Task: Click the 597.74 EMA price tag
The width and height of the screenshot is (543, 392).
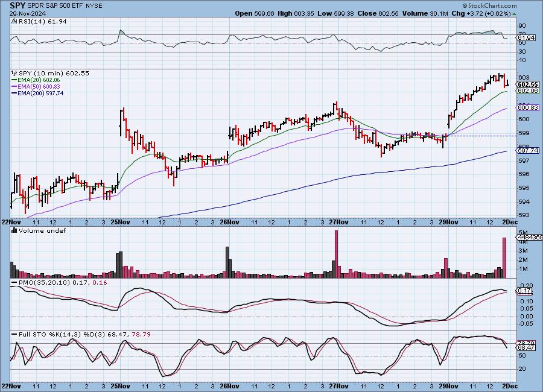Action: [528, 150]
